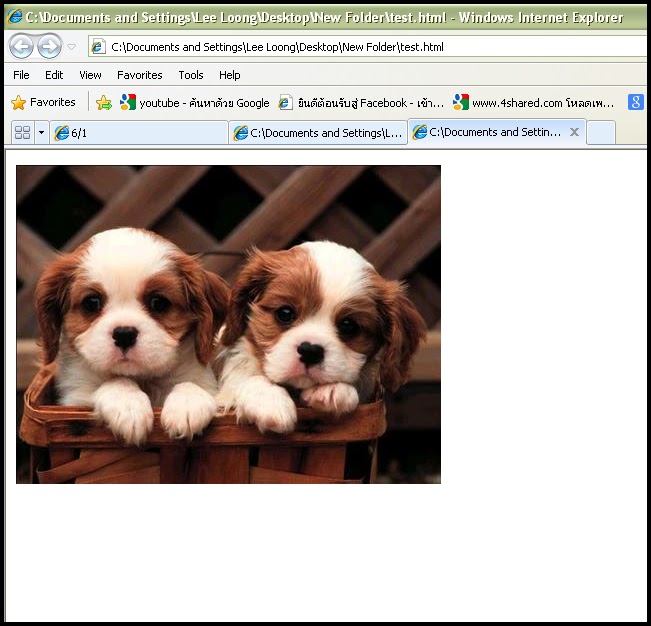Select the active C:\Documents and Settin... tab
This screenshot has width=651, height=626.
click(x=497, y=132)
